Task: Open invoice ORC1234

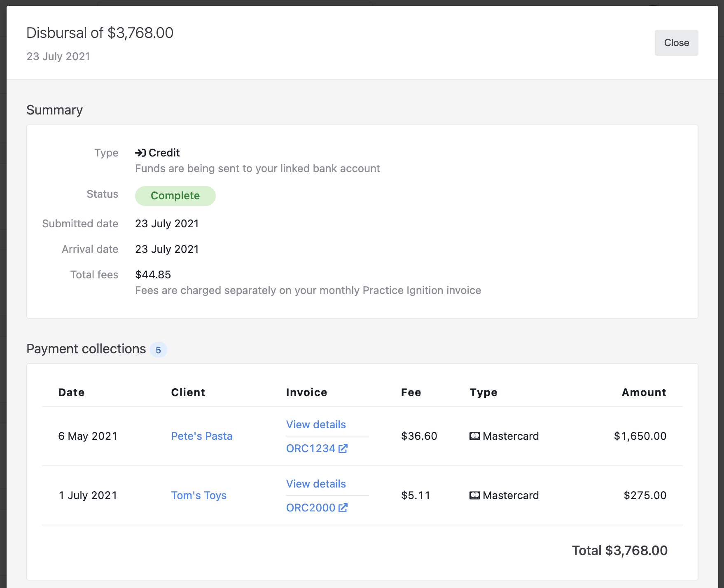Action: pos(311,448)
